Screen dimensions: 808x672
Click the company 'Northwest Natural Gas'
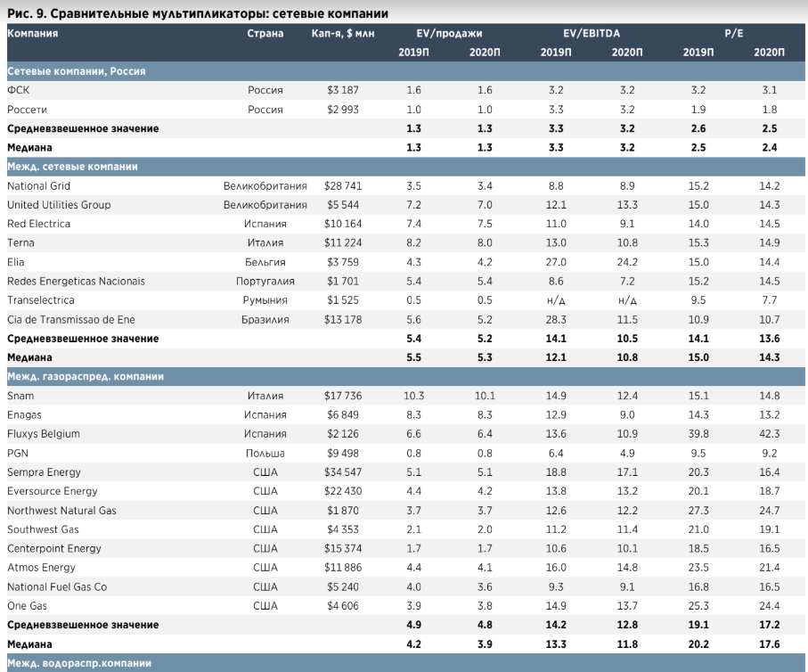[61, 510]
